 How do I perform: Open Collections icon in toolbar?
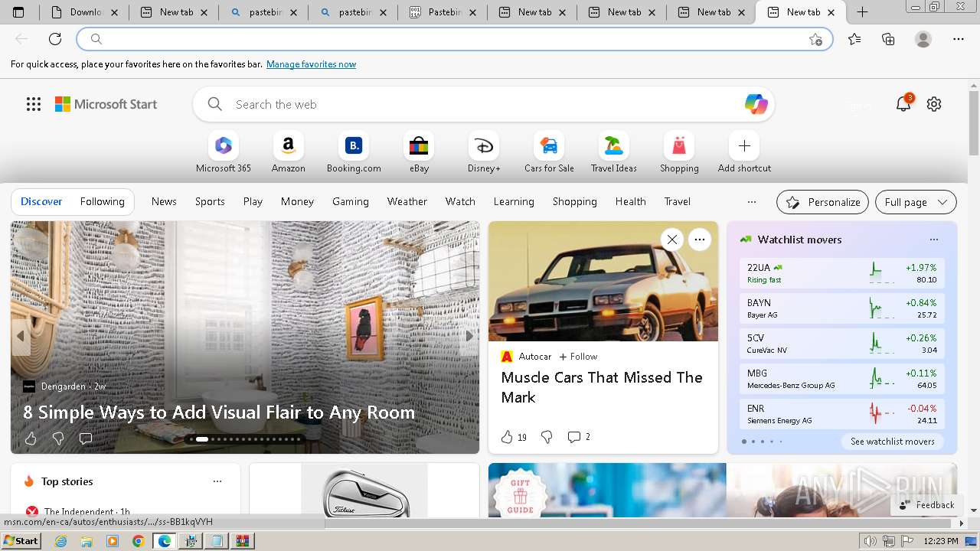coord(888,39)
